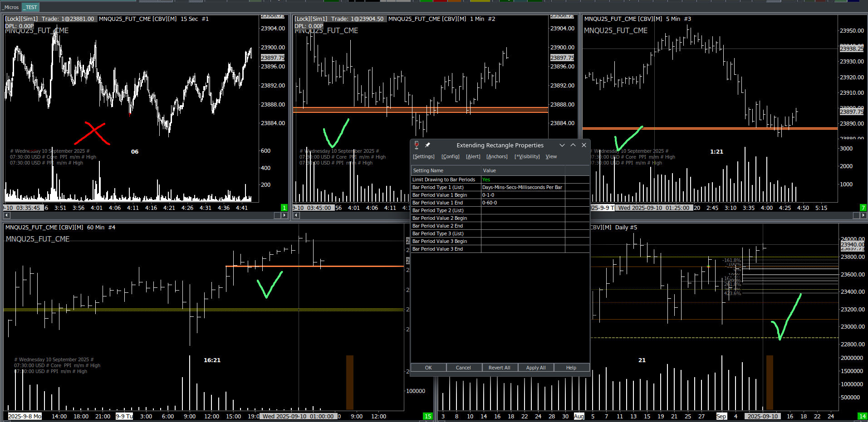The height and width of the screenshot is (422, 868).
Task: Click the Sep month label on the Daily chart
Action: point(721,416)
